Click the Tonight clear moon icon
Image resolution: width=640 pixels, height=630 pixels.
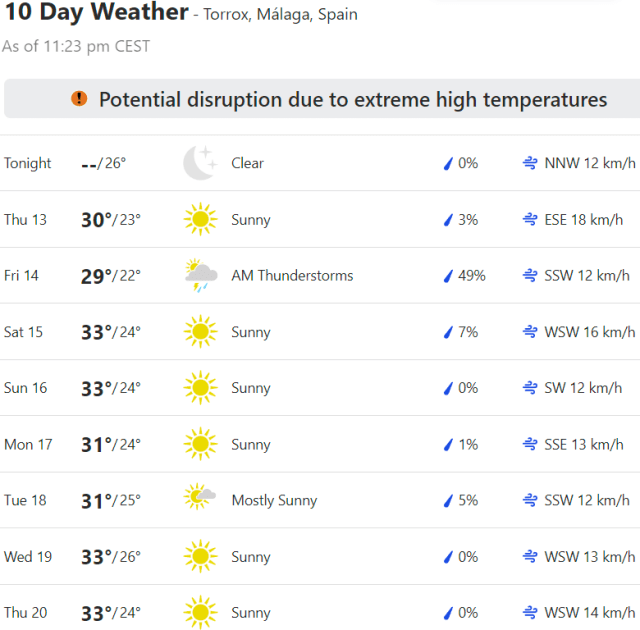click(x=199, y=163)
